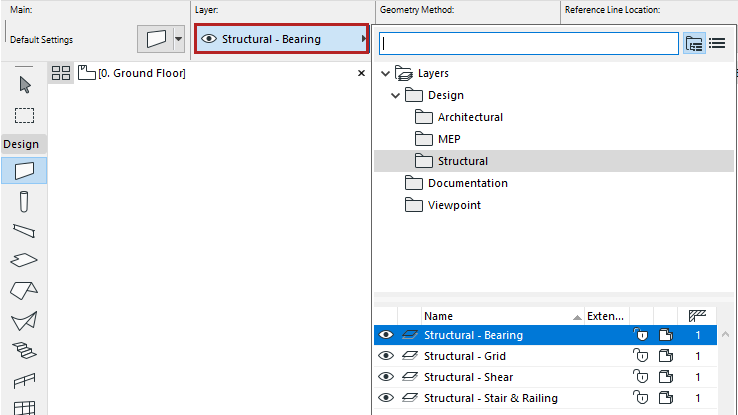Select the Beam tool

24,231
